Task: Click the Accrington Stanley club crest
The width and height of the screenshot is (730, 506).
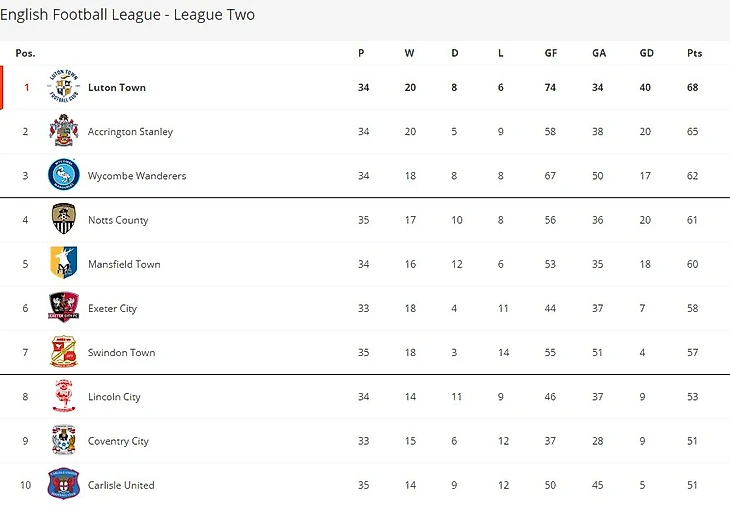Action: [64, 131]
